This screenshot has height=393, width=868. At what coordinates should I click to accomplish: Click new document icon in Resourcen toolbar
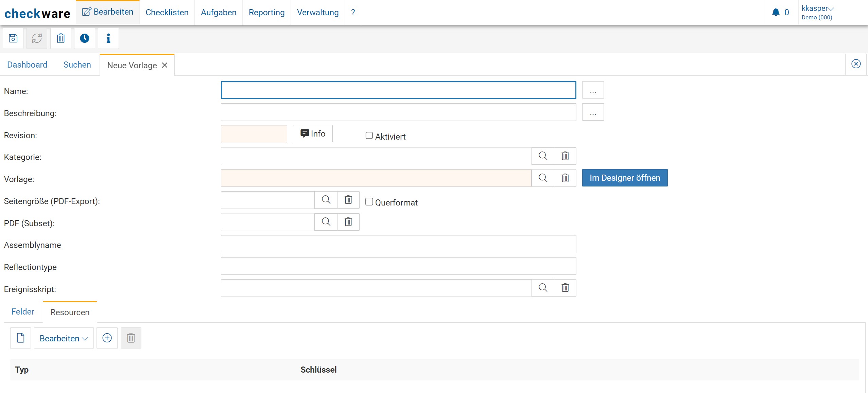20,338
